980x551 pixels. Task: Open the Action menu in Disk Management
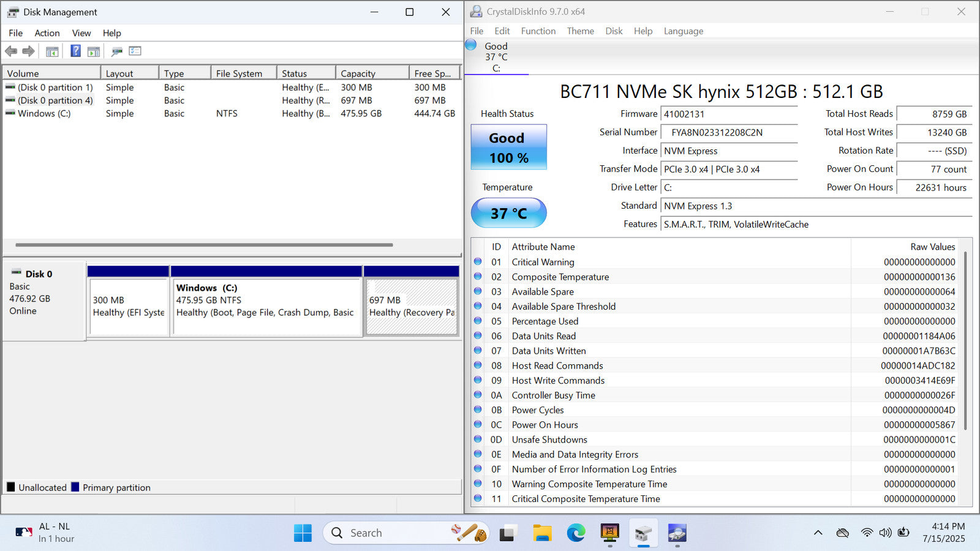click(x=47, y=33)
